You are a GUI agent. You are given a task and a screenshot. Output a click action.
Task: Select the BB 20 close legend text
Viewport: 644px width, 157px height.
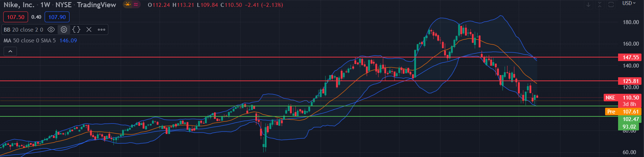tap(23, 29)
